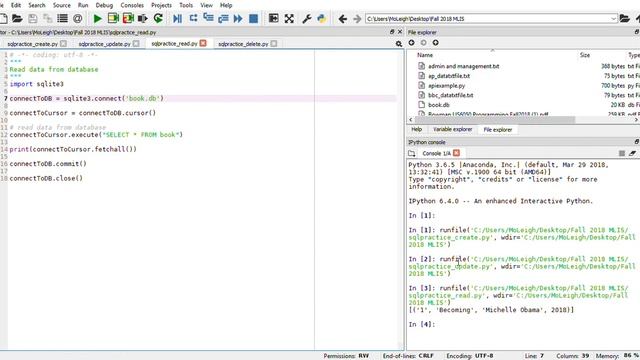Image resolution: width=640 pixels, height=360 pixels.
Task: Open the Source menu
Action: (x=62, y=5)
